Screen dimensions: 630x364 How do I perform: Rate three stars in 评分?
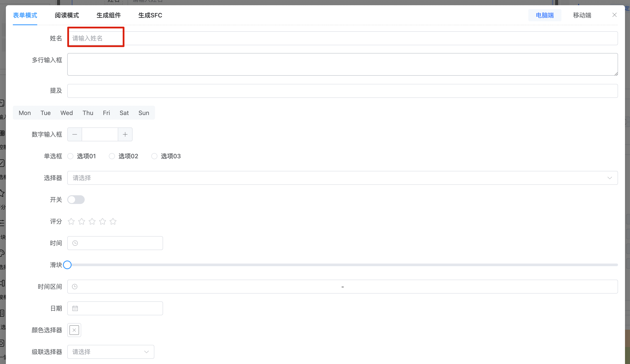click(x=92, y=221)
